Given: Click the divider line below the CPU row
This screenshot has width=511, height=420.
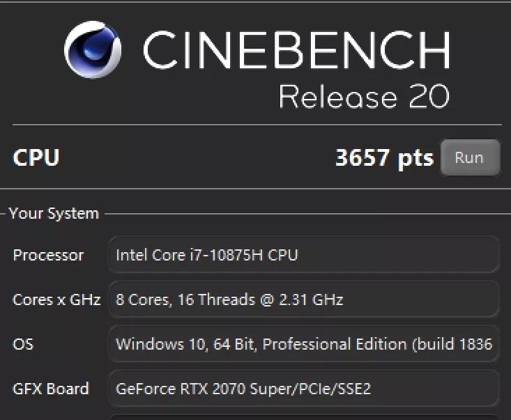Looking at the screenshot, I should coord(255,189).
